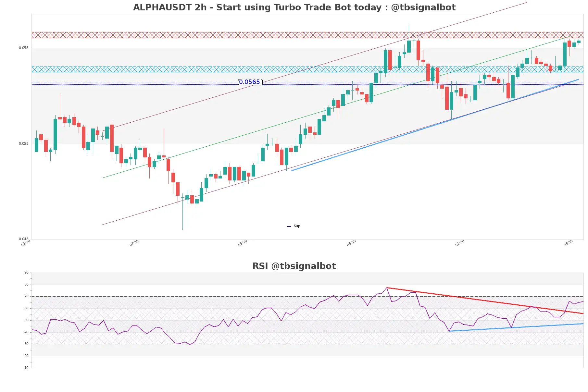Click the 07:30 time axis label
588x392 pixels.
click(x=134, y=243)
